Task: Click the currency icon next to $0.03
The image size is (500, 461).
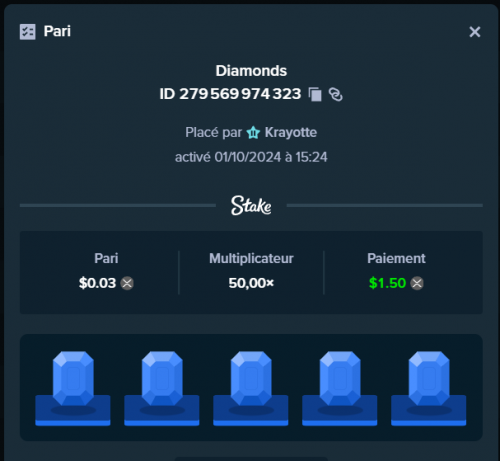Action: coord(127,283)
